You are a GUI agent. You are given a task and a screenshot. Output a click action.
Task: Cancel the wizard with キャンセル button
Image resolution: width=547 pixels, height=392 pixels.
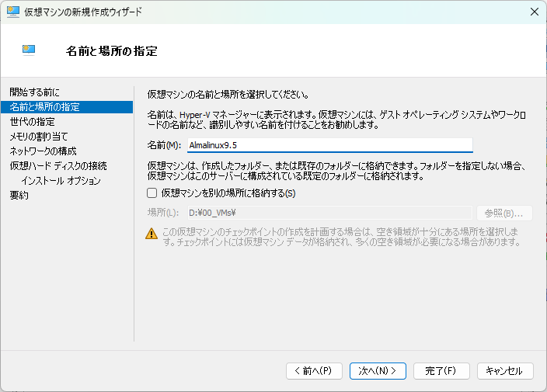pyautogui.click(x=505, y=371)
